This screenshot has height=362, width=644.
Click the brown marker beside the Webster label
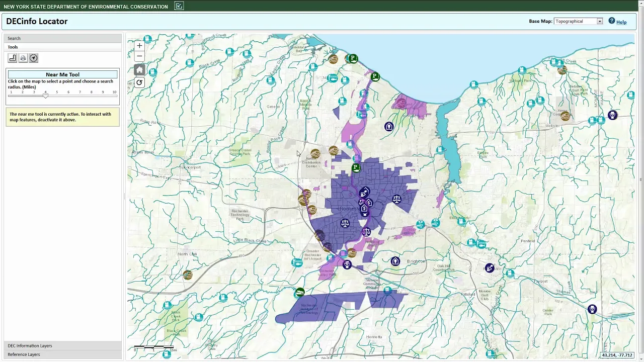point(566,116)
